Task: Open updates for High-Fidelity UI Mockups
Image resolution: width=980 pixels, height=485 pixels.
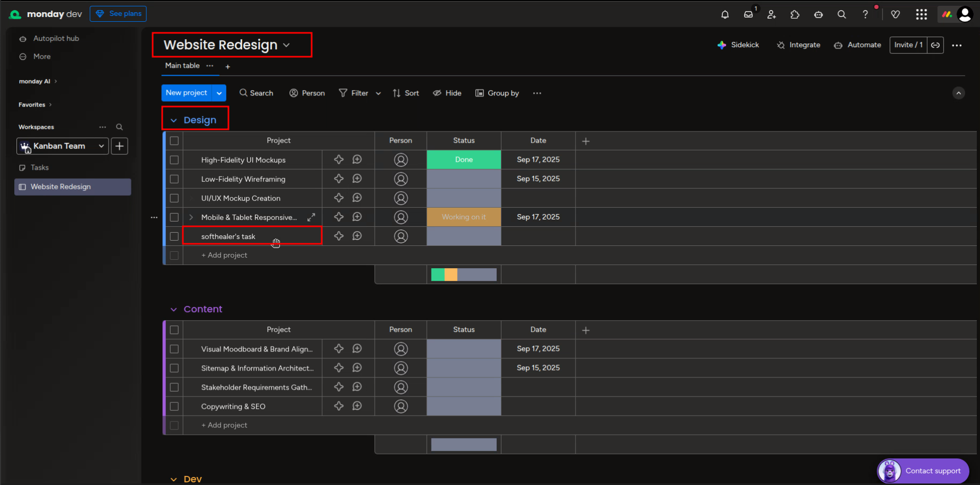Action: 357,160
